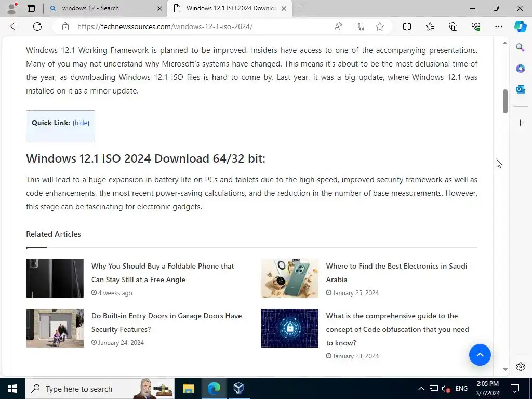Open the network tray icon
The image size is (532, 399).
pos(434,389)
